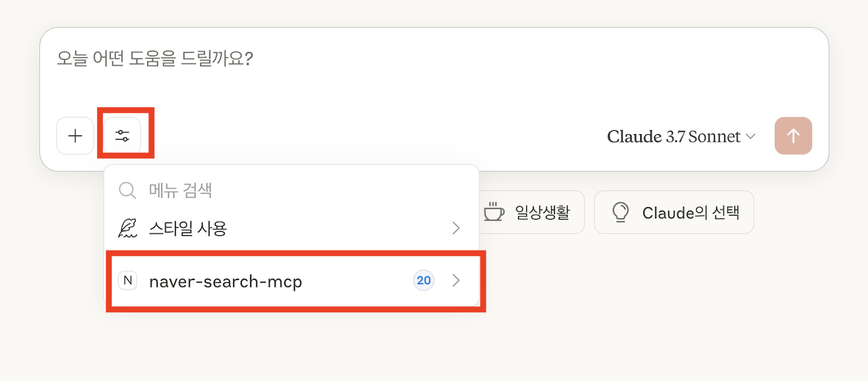Open the Claude 3.7 Sonnet model selector

(682, 136)
